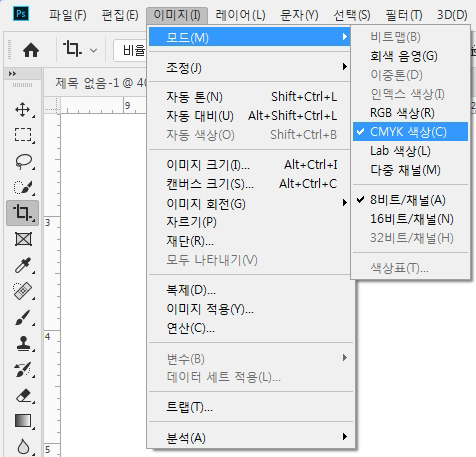This screenshot has height=457, width=476.
Task: Select the Move tool
Action: (23, 110)
